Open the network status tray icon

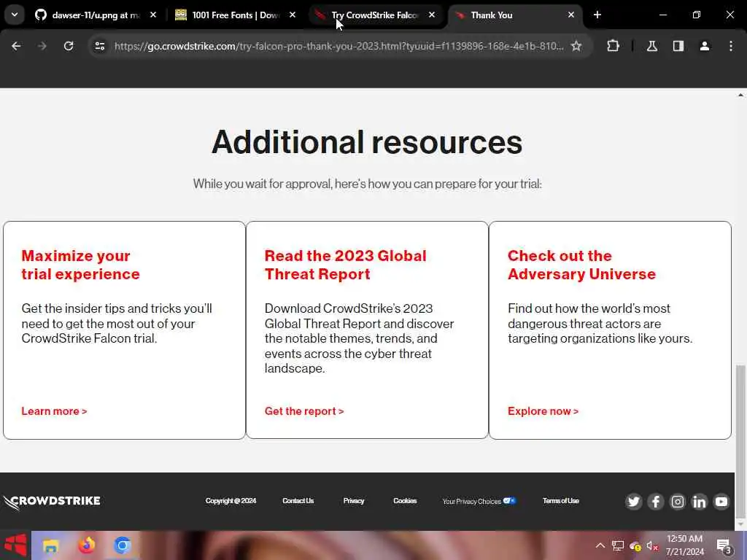[x=618, y=545]
